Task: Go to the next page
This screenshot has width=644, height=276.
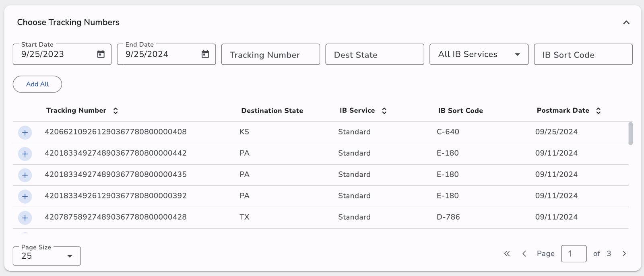Action: (624, 253)
